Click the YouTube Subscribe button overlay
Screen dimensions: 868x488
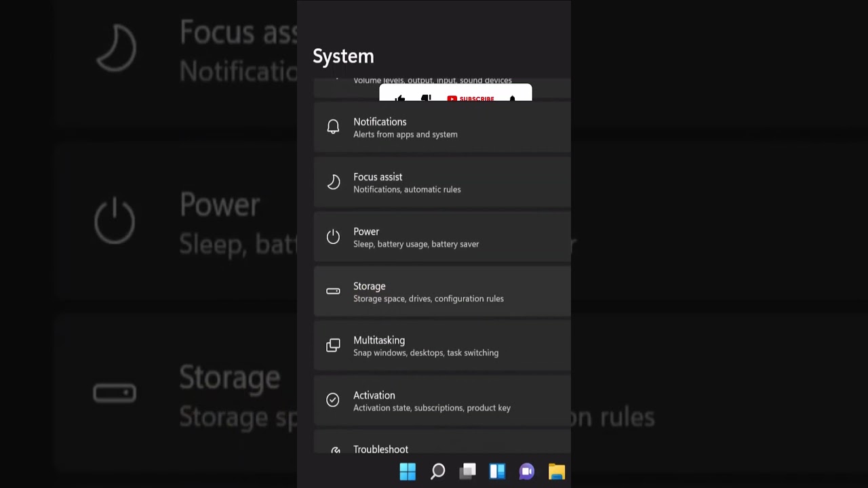point(471,98)
